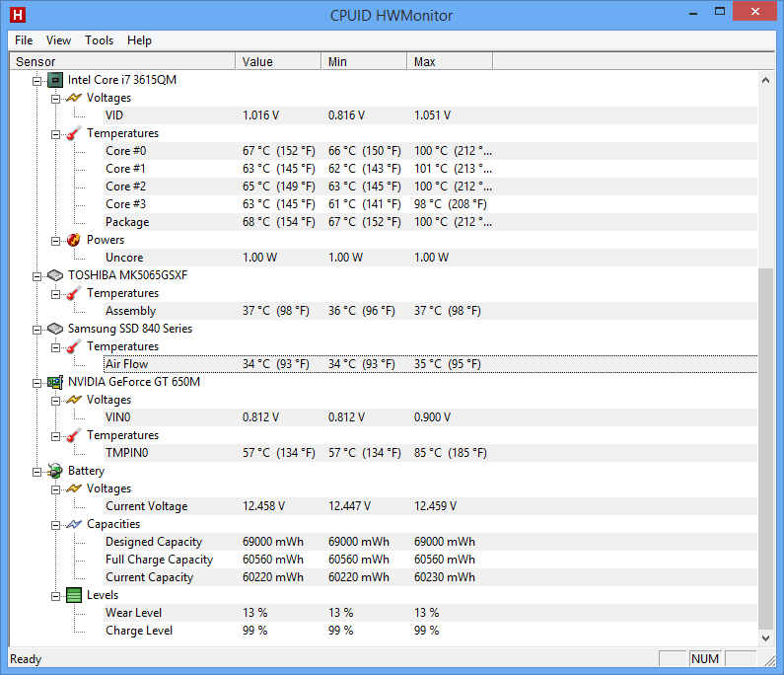
Task: Click the Voltages lightning icon under Intel Core i7
Action: click(x=74, y=98)
